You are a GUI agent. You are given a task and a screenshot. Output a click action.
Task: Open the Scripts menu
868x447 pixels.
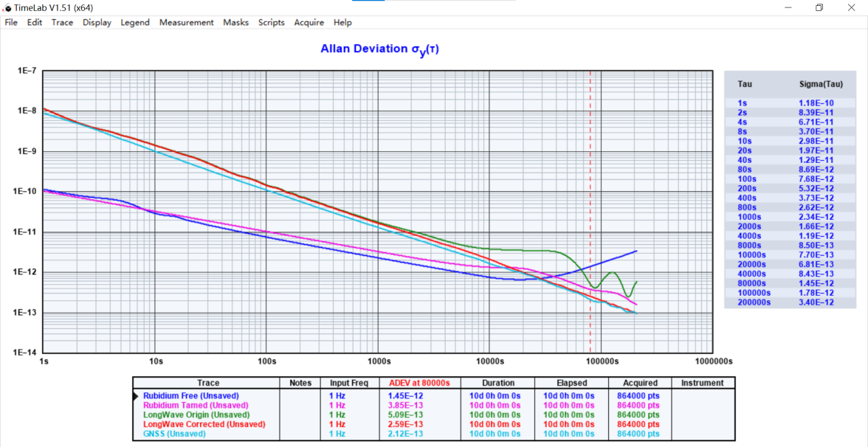coord(271,23)
